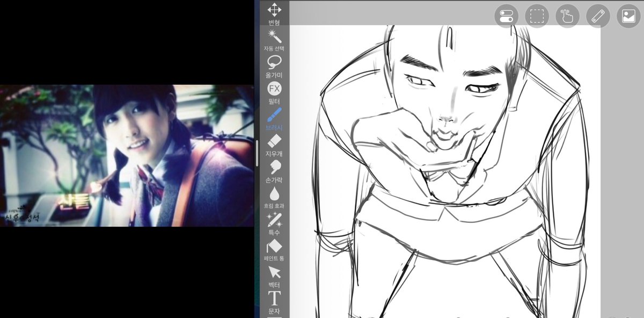Select the 자동 선택 magic wand tool
Viewport: 644px width, 318px height.
point(274,40)
